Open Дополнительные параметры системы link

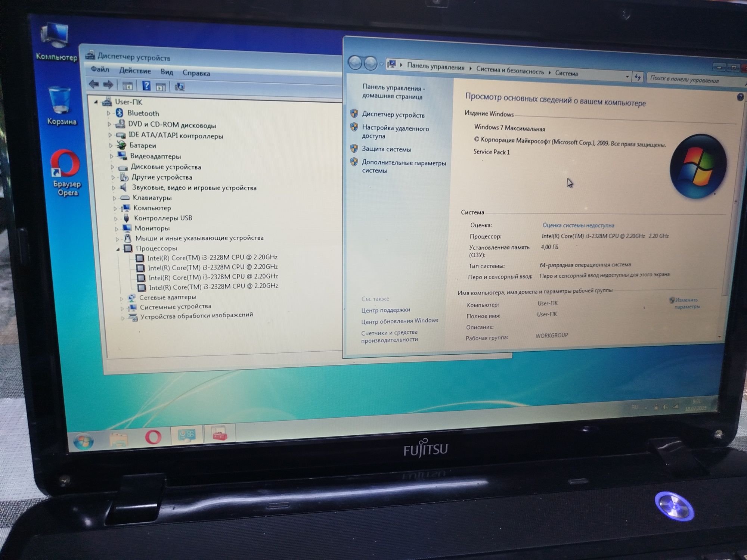click(404, 167)
